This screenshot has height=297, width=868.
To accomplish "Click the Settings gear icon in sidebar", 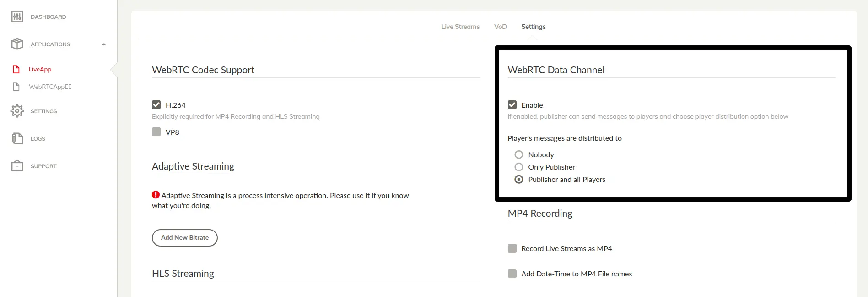I will click(17, 111).
